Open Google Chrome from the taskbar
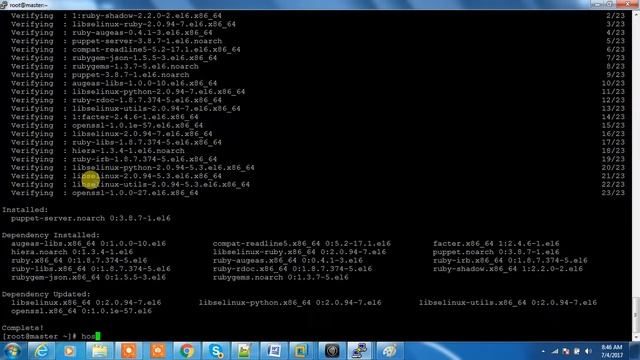This screenshot has width=640, height=360. tap(187, 351)
